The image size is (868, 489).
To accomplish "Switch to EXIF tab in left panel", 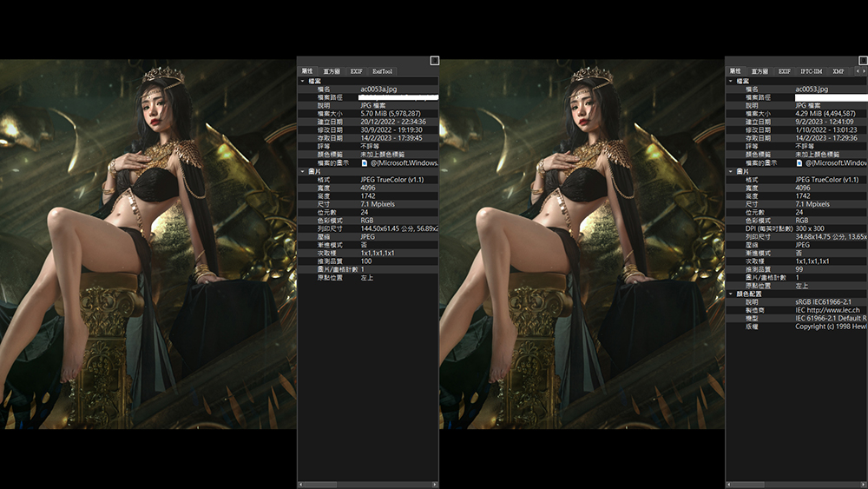I will pyautogui.click(x=356, y=71).
